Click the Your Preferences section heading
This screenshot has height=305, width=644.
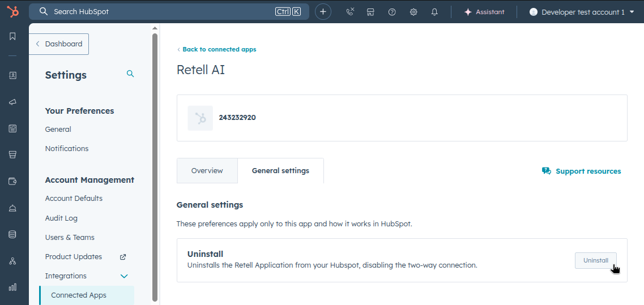(x=80, y=111)
